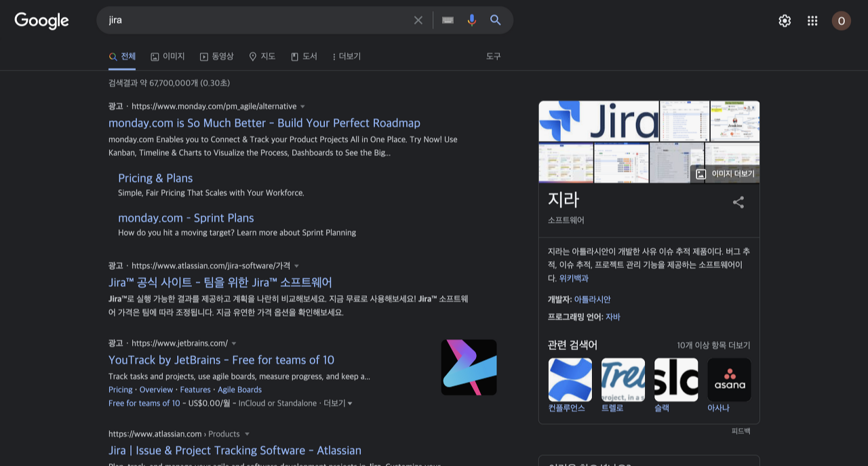868x466 pixels.
Task: Click 10개 이상 항목 더보기 link
Action: coord(713,345)
